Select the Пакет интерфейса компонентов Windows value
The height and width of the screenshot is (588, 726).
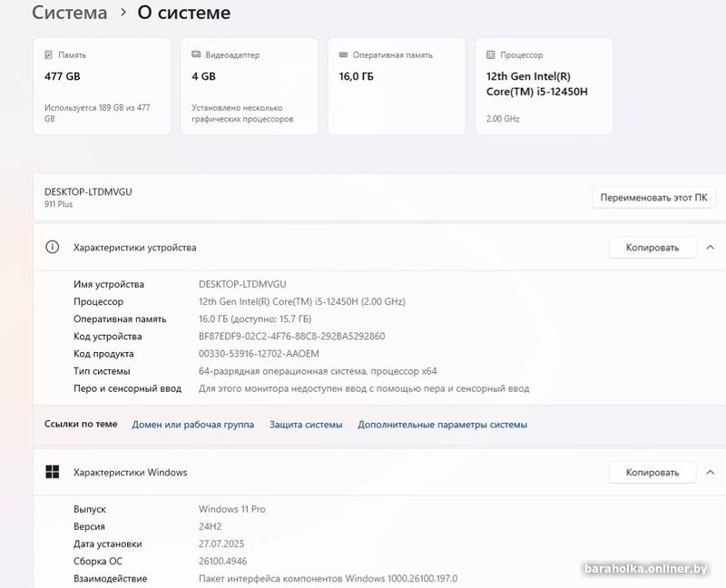click(x=328, y=578)
